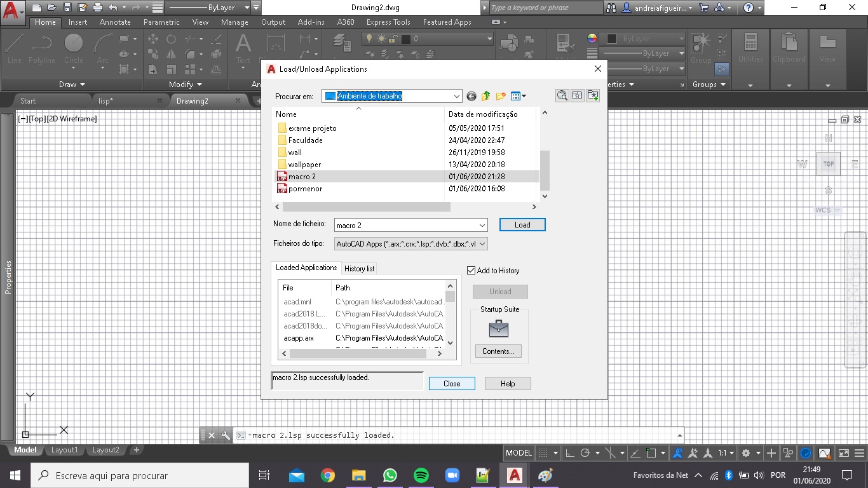Open the user account andreiafigueir dropdown

pyautogui.click(x=656, y=8)
